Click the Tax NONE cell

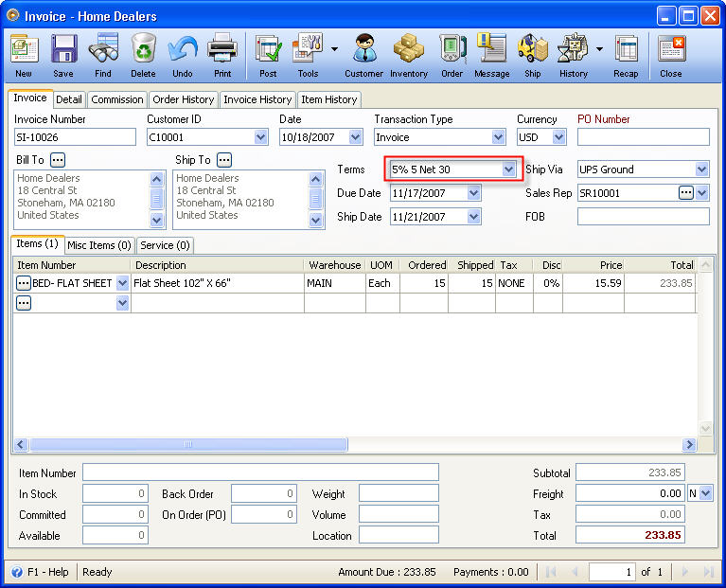click(514, 283)
